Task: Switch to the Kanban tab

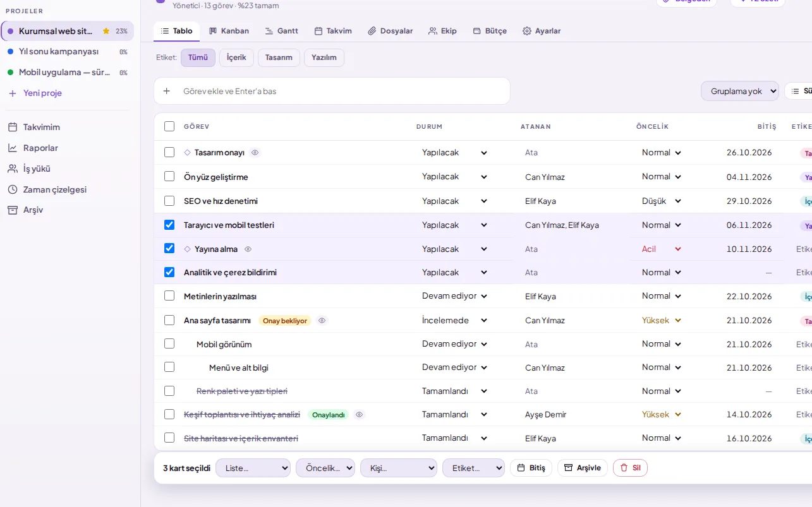Action: (x=229, y=31)
